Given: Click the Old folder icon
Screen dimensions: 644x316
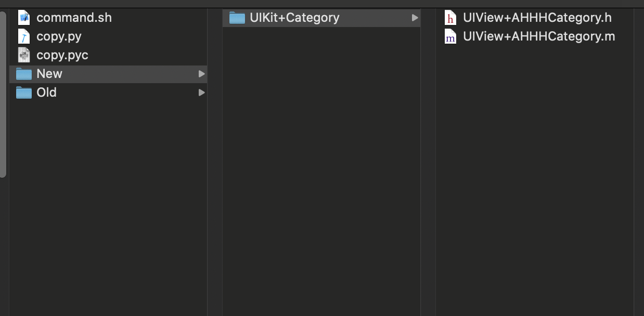Looking at the screenshot, I should 24,93.
